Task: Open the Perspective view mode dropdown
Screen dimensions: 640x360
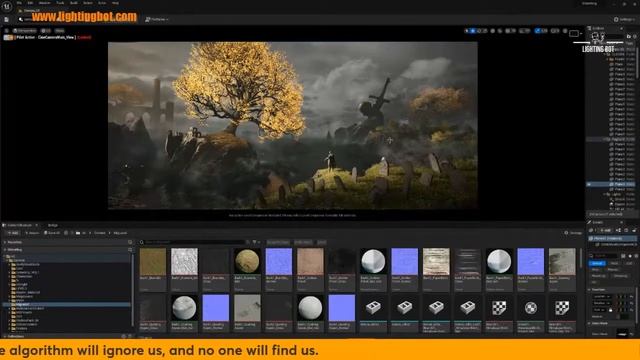Action: click(24, 31)
